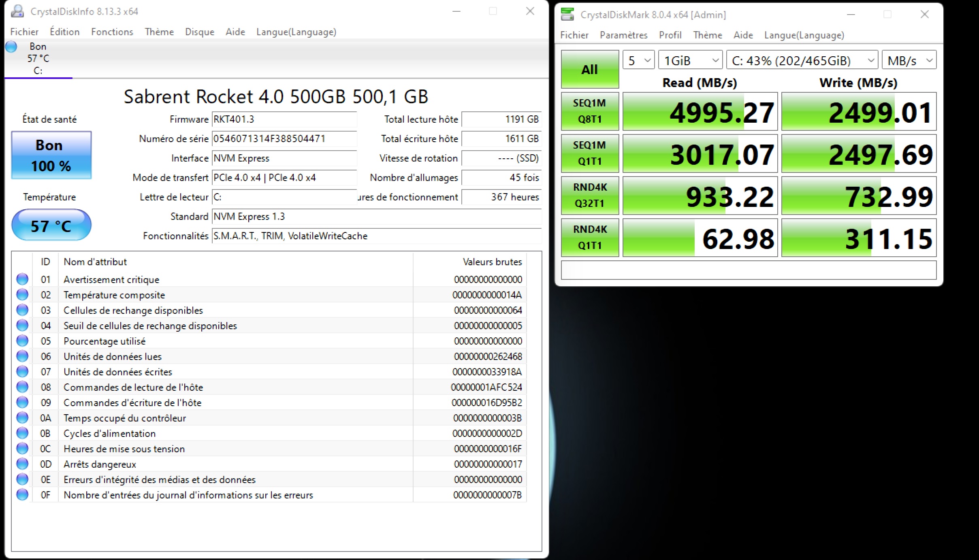Viewport: 979px width, 560px height.
Task: Click the 57 °C temperature button
Action: coord(51,225)
